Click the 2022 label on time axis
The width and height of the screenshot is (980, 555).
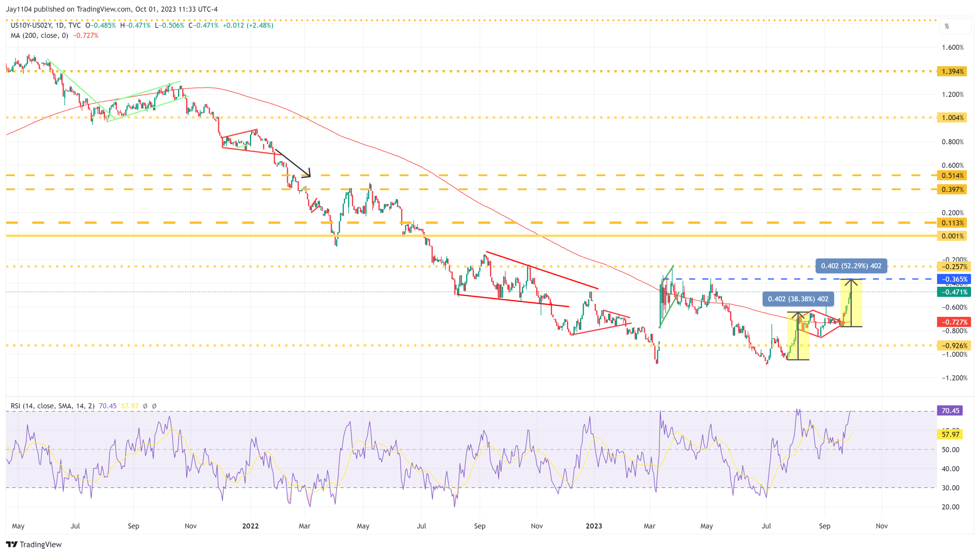click(x=250, y=526)
